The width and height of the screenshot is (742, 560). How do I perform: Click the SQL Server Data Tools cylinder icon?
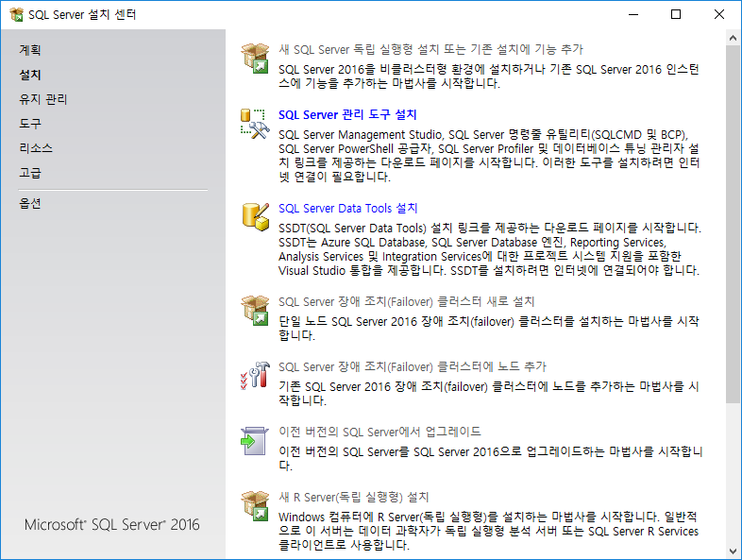pyautogui.click(x=256, y=217)
